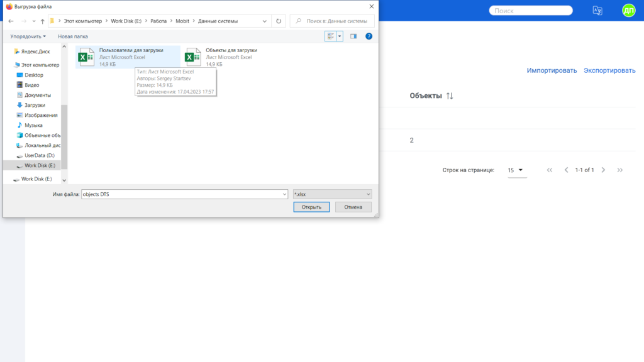Click the Forward navigation arrow in dialog
Screen dimensions: 644x362
24,21
